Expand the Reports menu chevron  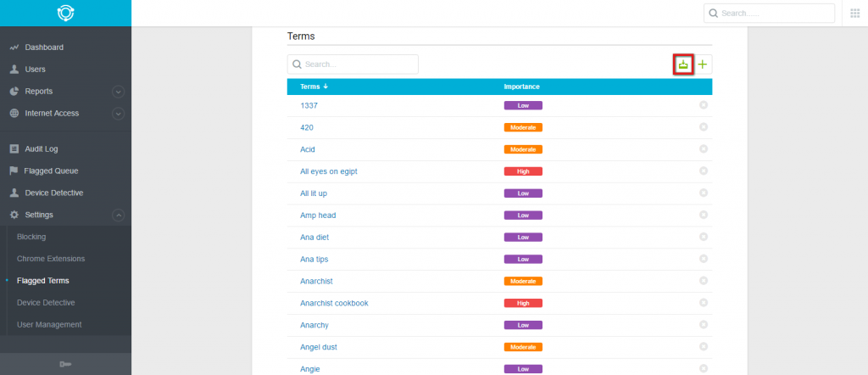click(118, 92)
